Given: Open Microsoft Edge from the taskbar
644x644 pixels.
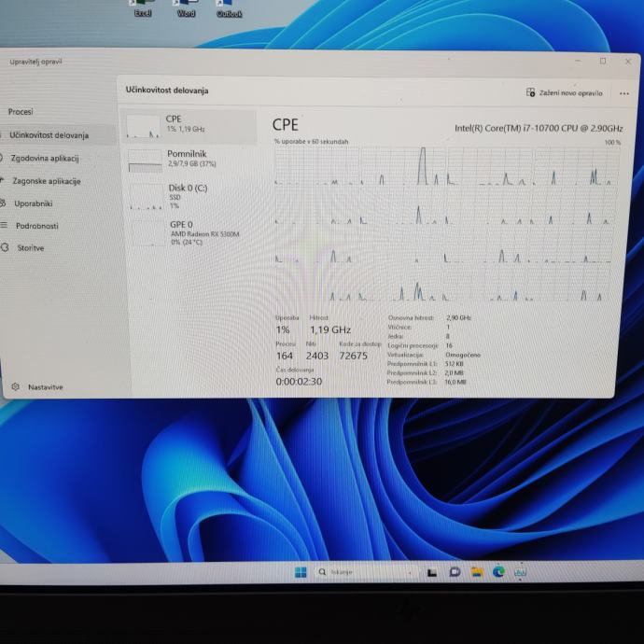Looking at the screenshot, I should coord(498,572).
